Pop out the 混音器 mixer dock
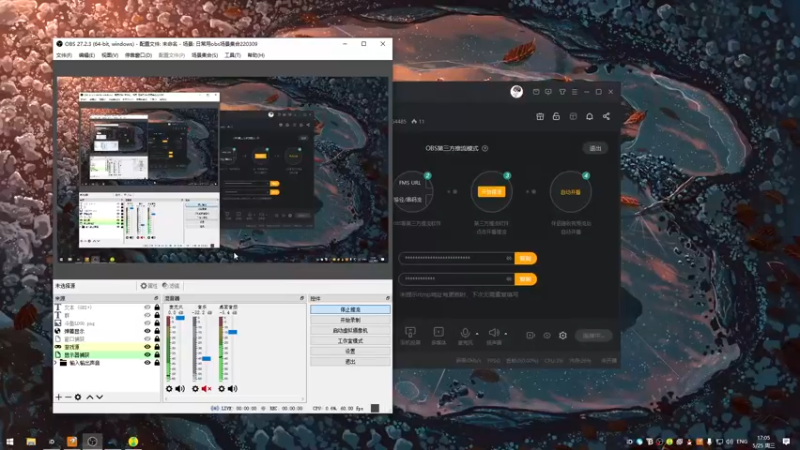 point(302,298)
